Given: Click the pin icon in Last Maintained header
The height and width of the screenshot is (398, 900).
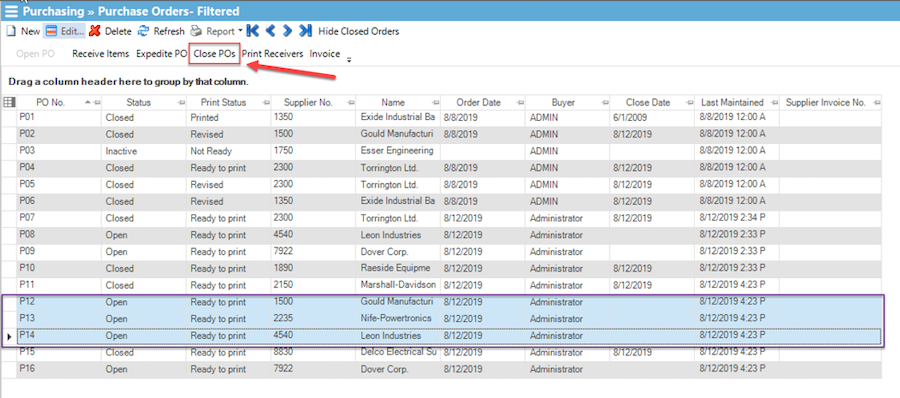Looking at the screenshot, I should 774,103.
